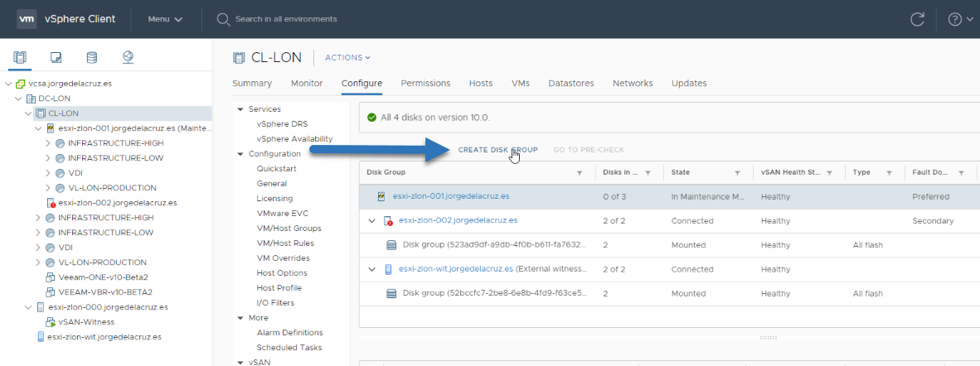Click the host icon of esxi-zlon-002 in the tree
This screenshot has width=980, height=366.
click(51, 203)
